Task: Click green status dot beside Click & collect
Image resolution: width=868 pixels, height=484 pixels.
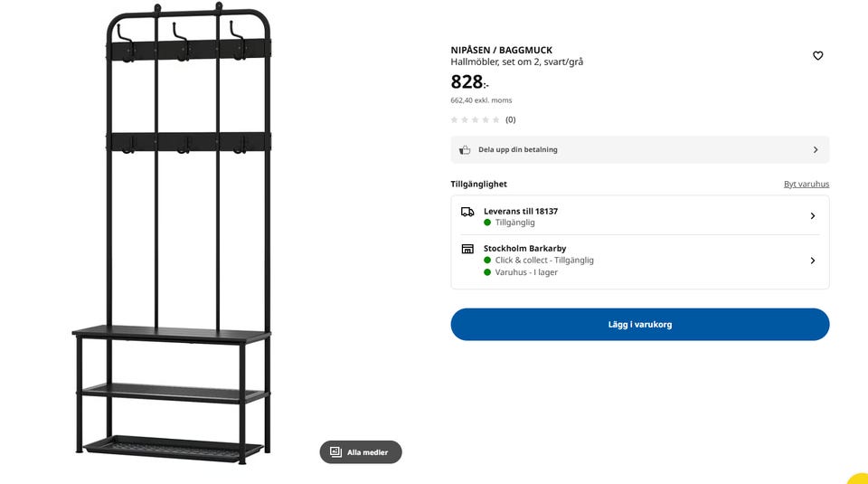Action: tap(487, 261)
